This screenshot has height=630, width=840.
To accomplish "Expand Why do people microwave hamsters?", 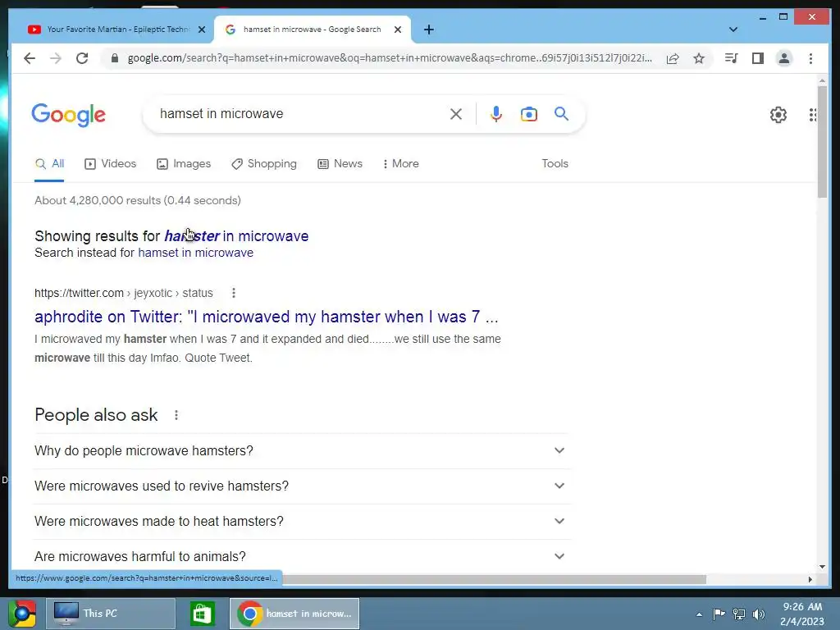I will point(300,451).
